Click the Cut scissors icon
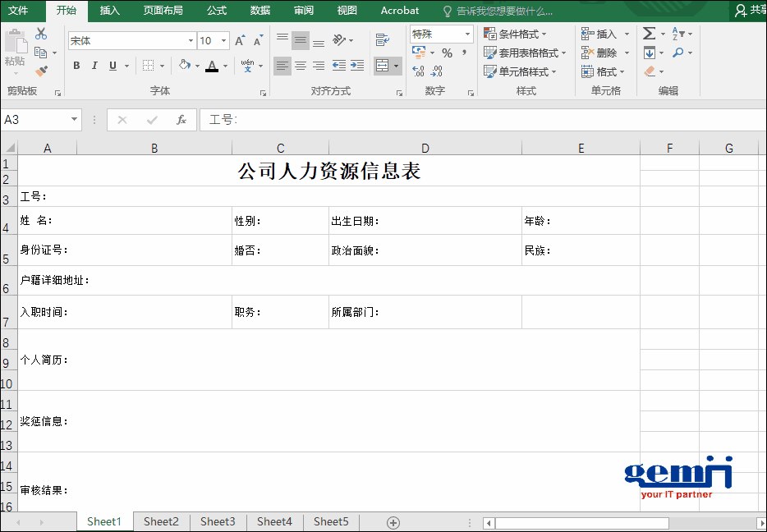767x532 pixels. tap(41, 34)
